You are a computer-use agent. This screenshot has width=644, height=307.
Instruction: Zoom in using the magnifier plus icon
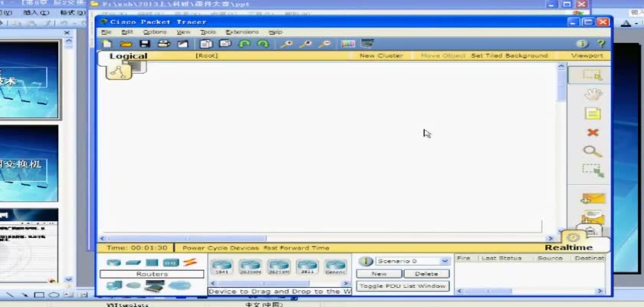[x=286, y=44]
